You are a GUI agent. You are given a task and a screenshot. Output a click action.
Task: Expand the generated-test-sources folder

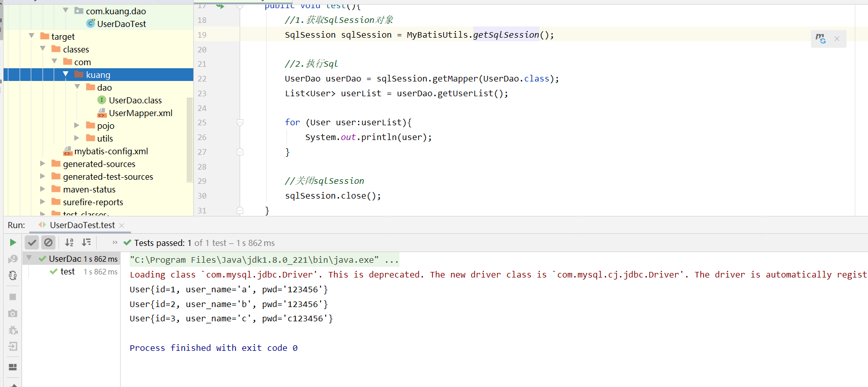pyautogui.click(x=43, y=176)
